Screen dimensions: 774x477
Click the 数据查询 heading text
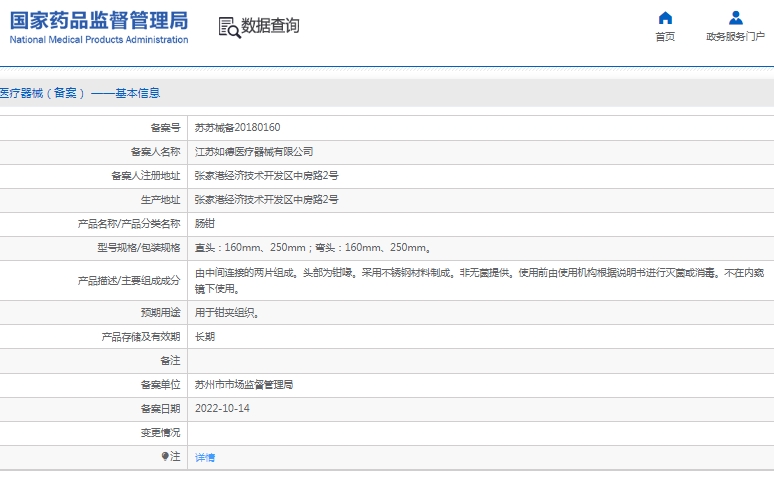tap(270, 26)
